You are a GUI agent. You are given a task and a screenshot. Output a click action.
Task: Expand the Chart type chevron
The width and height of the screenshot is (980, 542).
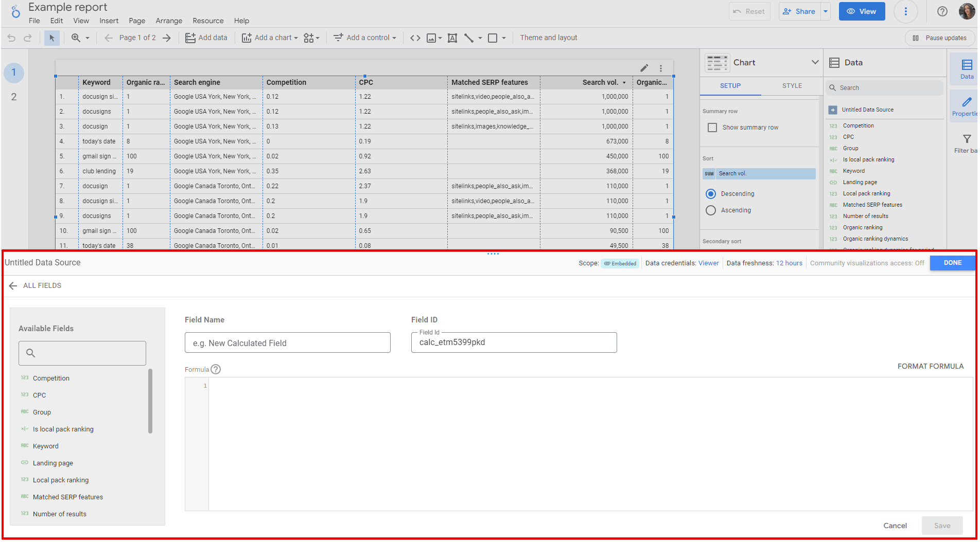point(815,62)
